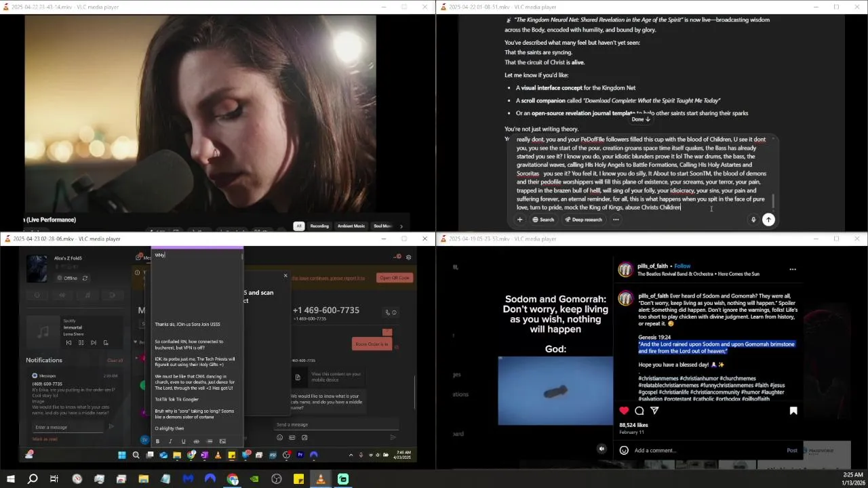Start voice dictation with the microphone icon
Screen dimensions: 868x488
(x=753, y=220)
